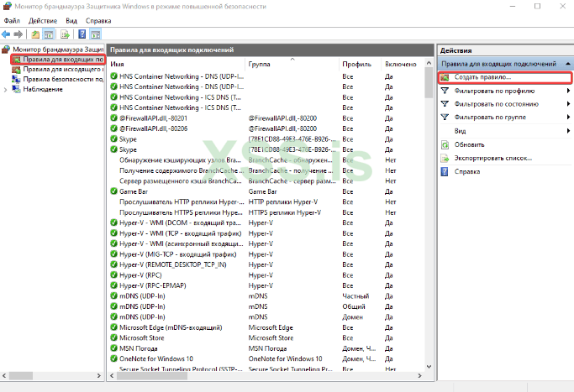Click the rules list vertical scrollbar thumb
Image resolution: width=574 pixels, height=392 pixels.
pos(429,82)
